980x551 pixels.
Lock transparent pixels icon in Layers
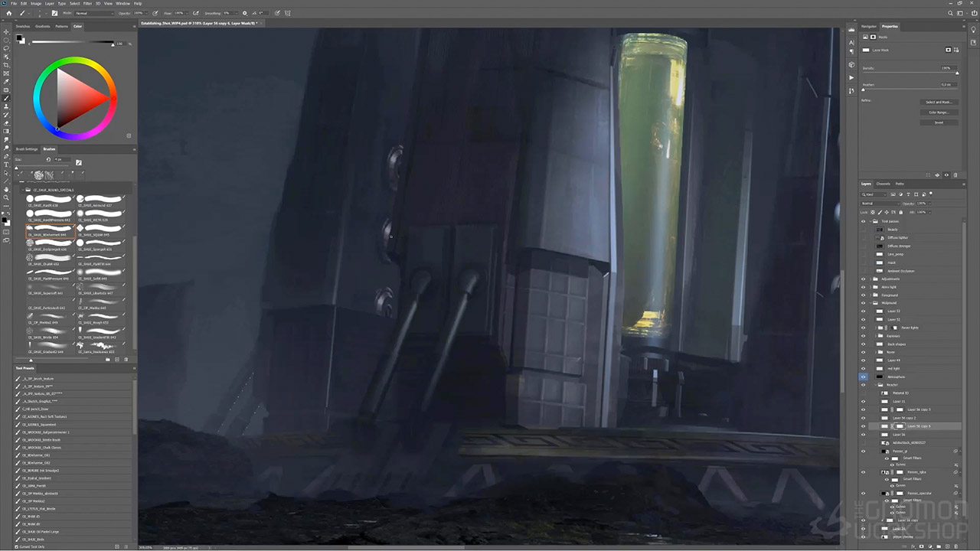pos(873,212)
